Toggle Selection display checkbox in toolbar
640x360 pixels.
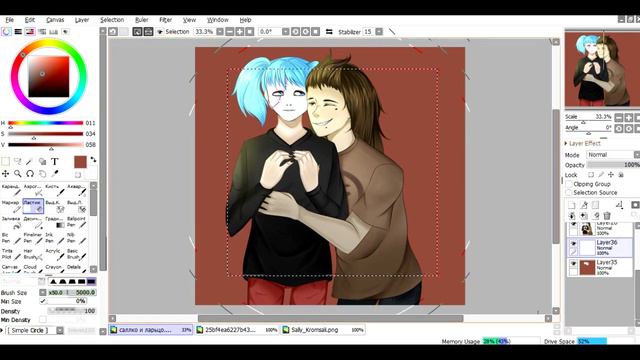(160, 31)
